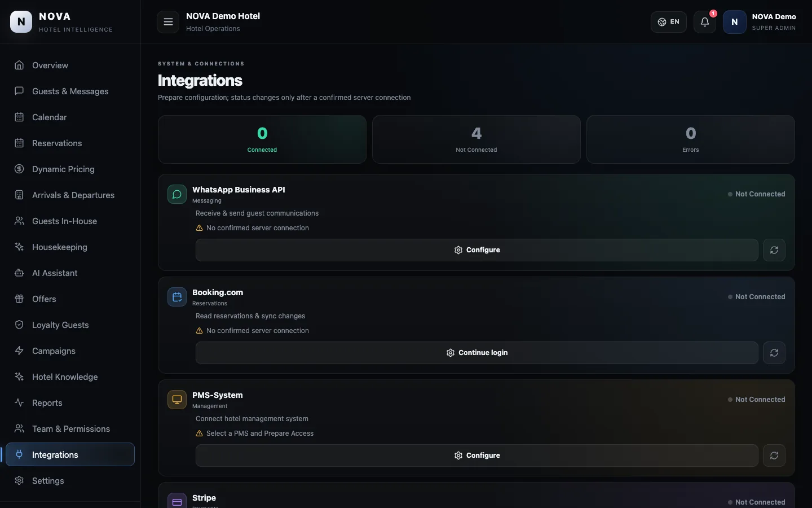This screenshot has height=508, width=812.
Task: Click the NOVA logo in sidebar
Action: click(21, 22)
